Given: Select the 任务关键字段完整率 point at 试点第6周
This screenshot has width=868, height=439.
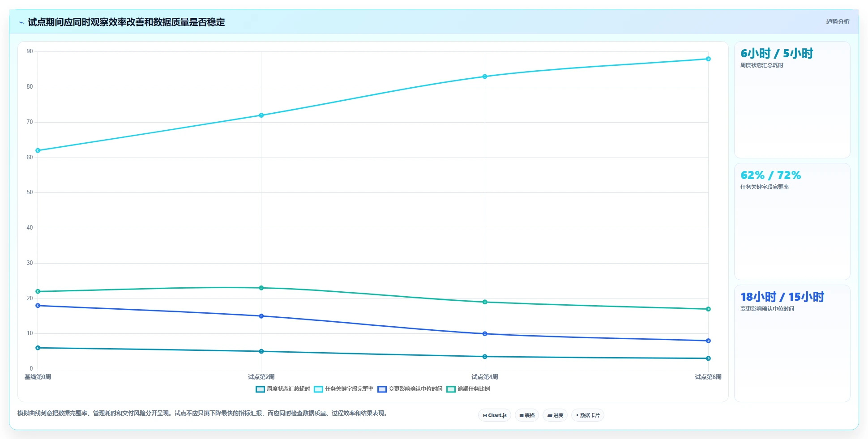Looking at the screenshot, I should (x=708, y=59).
